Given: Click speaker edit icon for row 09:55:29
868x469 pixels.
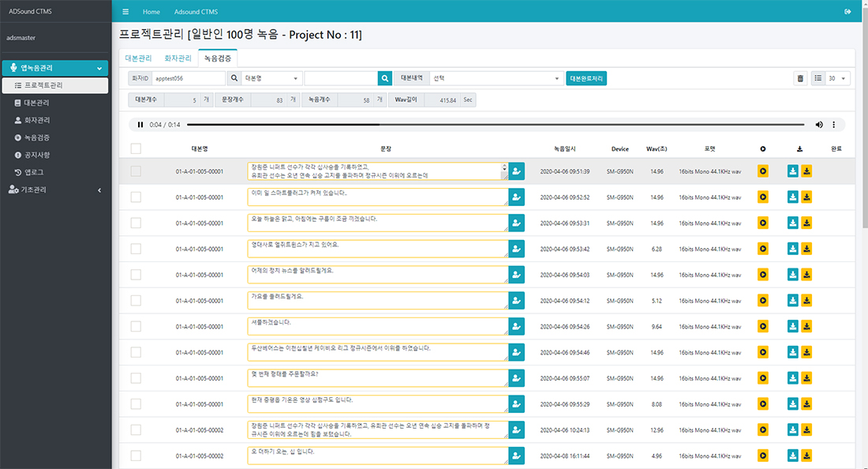Looking at the screenshot, I should [517, 403].
